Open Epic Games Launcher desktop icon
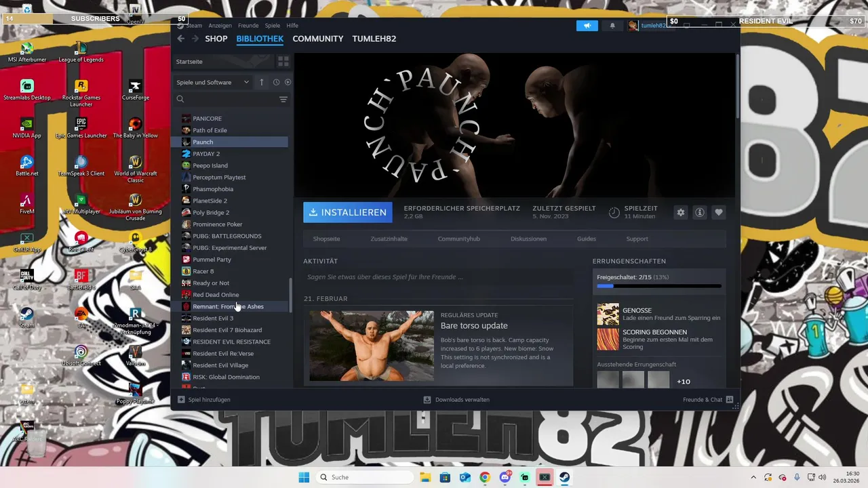Screen dimensions: 868x488 click(x=81, y=128)
